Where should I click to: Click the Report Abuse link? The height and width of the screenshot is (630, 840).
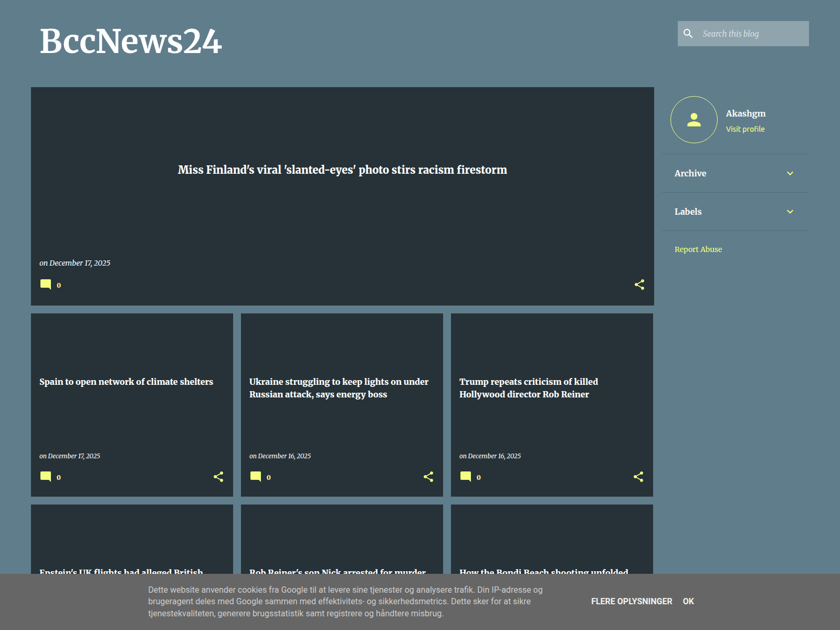pos(698,249)
